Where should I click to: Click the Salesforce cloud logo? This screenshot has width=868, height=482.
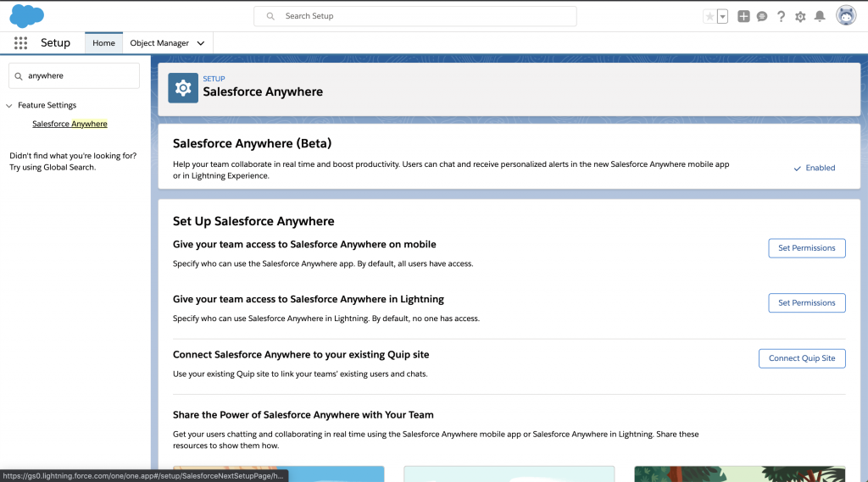click(x=26, y=16)
